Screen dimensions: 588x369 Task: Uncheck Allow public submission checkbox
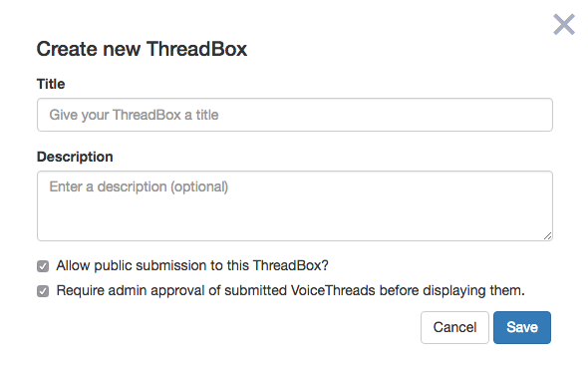point(43,266)
